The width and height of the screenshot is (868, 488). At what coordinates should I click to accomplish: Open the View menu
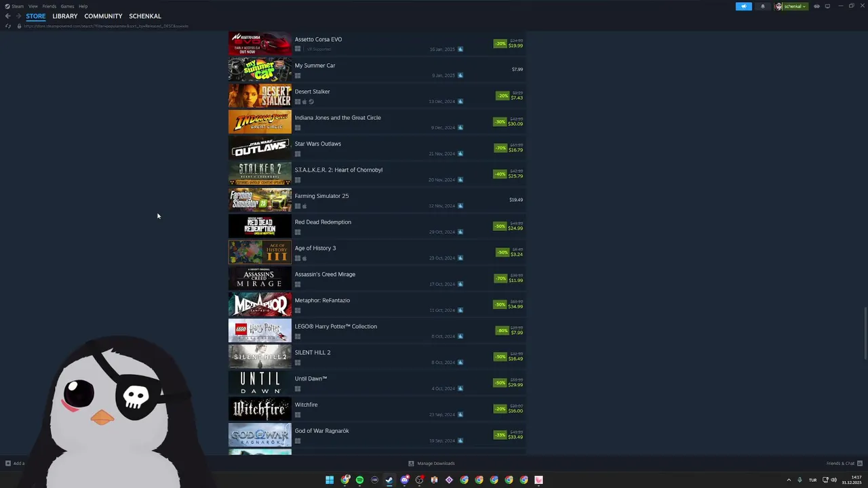(33, 6)
